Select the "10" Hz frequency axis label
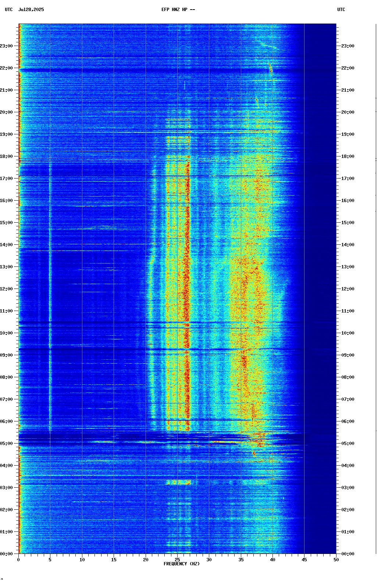 82,560
